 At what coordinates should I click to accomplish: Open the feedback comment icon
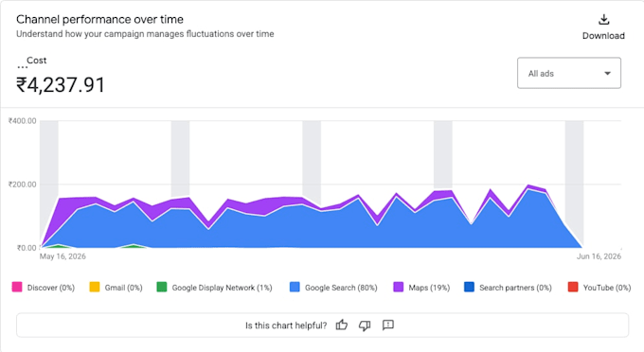388,326
